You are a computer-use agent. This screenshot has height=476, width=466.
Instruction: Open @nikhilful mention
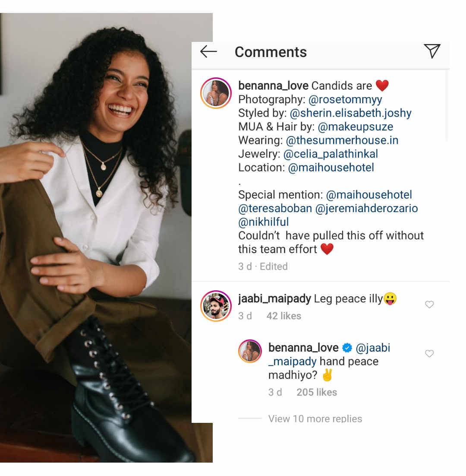(x=264, y=222)
